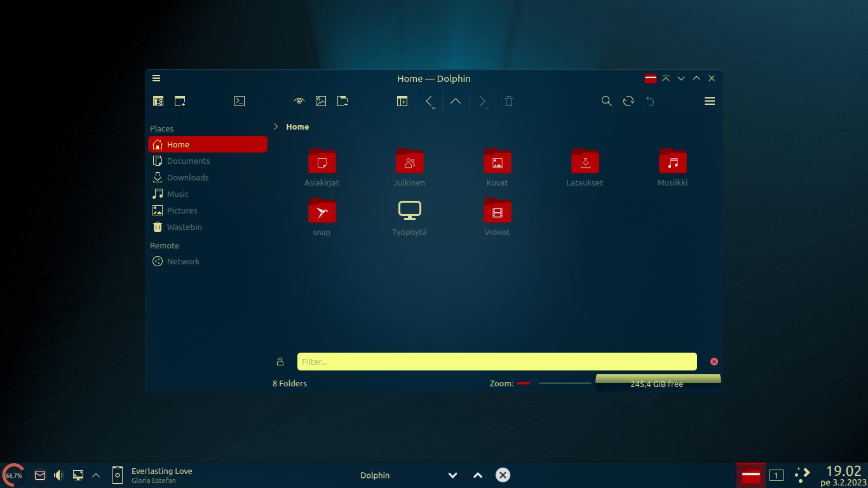The height and width of the screenshot is (488, 868).
Task: Click the create new folder icon
Action: click(342, 101)
